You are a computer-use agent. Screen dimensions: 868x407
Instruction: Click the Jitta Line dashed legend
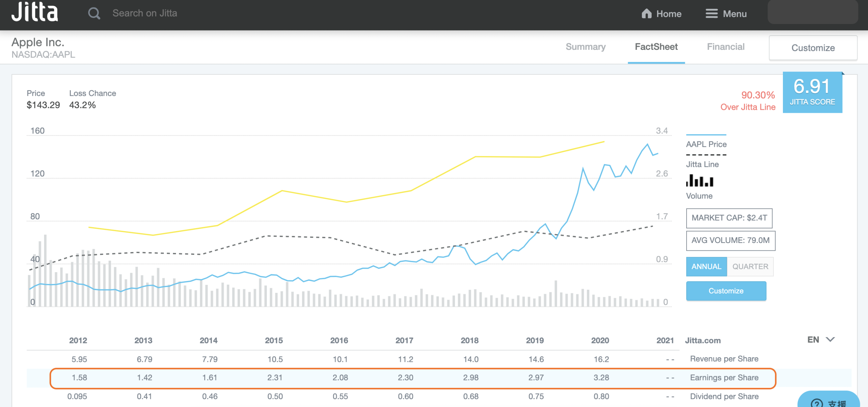tap(706, 155)
